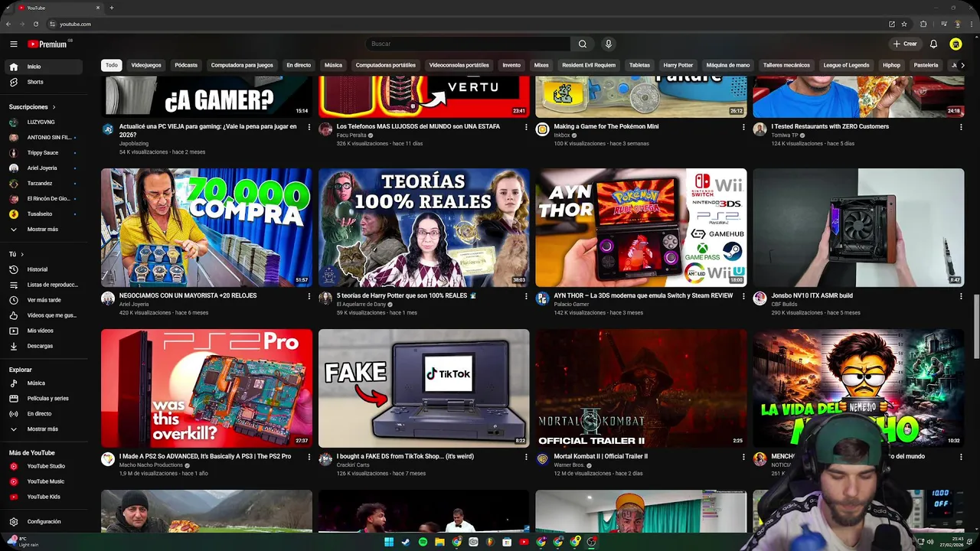Explore En directo in sidebar

tap(44, 413)
